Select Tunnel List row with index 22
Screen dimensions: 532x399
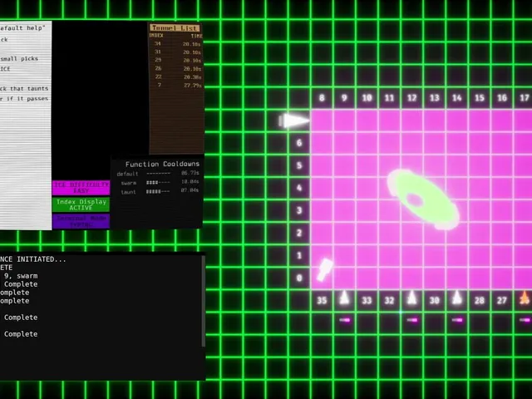(177, 77)
